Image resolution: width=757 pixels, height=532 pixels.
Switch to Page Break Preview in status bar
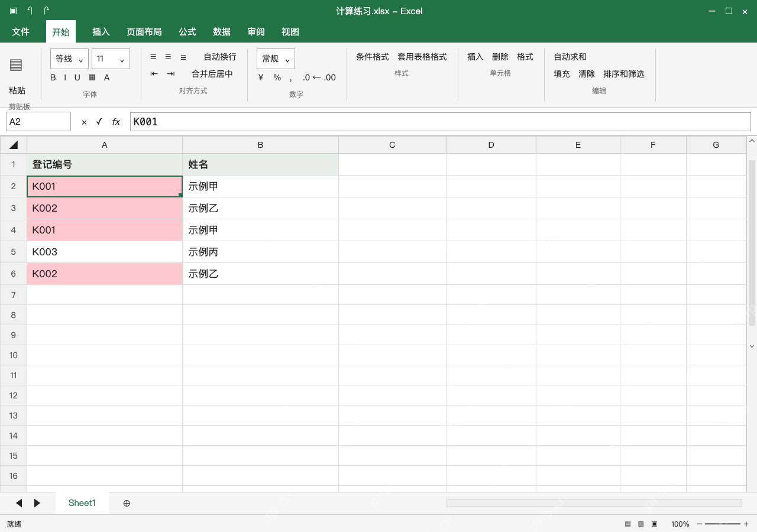click(x=654, y=524)
